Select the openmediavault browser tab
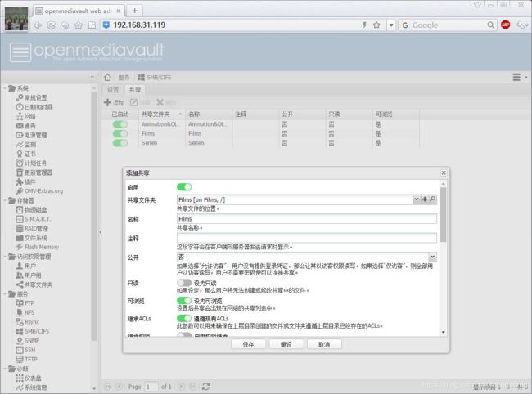 [79, 11]
